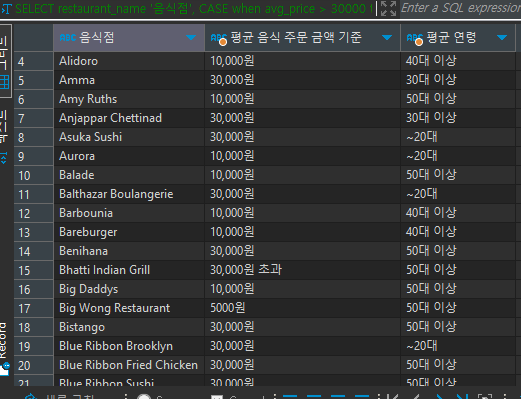Select the 평균 음식 주문 금액 기준 column header
Image resolution: width=521 pixels, height=399 pixels.
click(303, 37)
